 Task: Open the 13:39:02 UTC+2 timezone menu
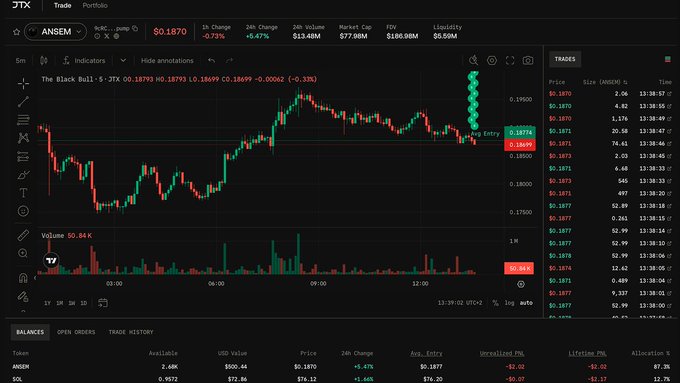460,303
